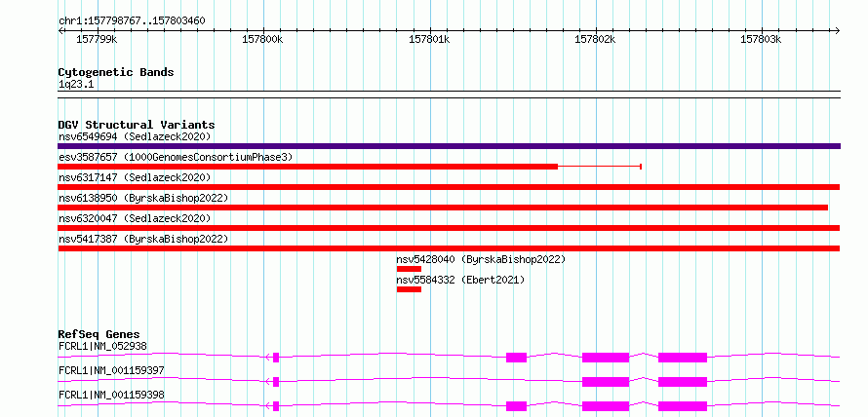Click the dark purple nsv6549694 variant bar

pyautogui.click(x=449, y=146)
